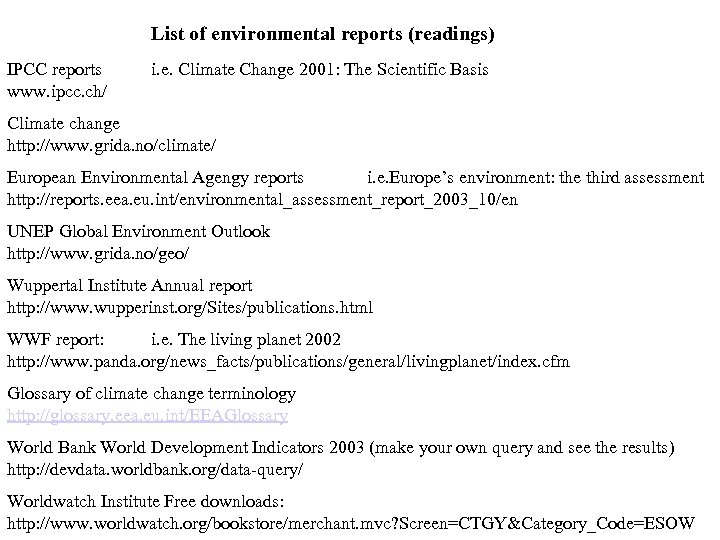Viewport: 720px width, 540px height.
Task: Click the devdata.worldbank.org/data-query/ URL
Action: (x=155, y=470)
